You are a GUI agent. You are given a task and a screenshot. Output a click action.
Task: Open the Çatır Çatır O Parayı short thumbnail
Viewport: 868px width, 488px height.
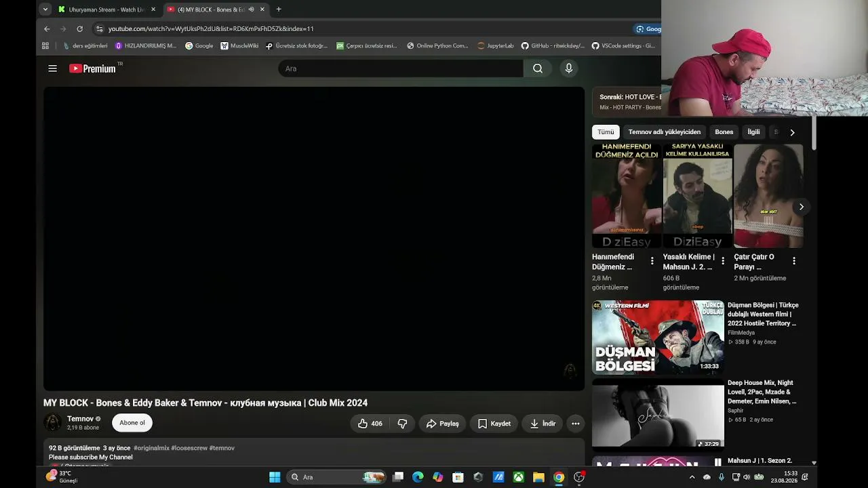[768, 196]
